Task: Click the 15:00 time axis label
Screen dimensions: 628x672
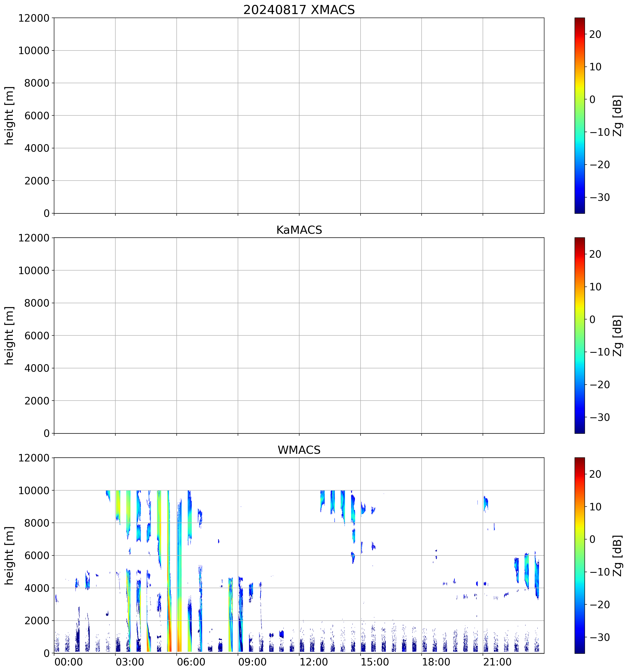Action: [375, 662]
